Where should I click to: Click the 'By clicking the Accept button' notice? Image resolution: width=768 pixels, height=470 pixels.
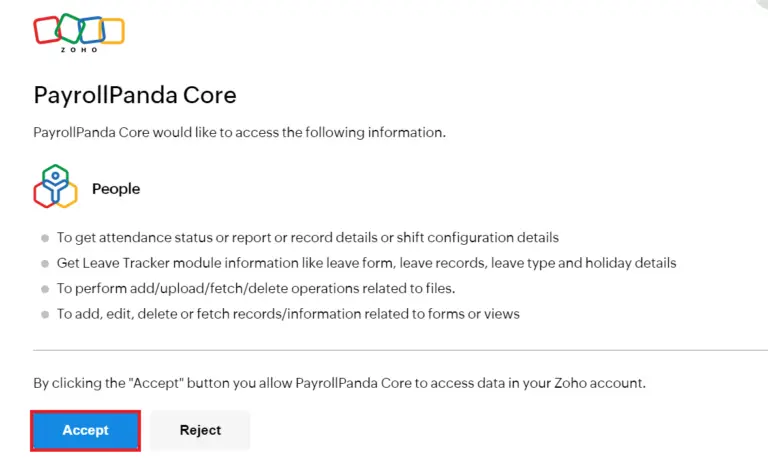pos(339,383)
